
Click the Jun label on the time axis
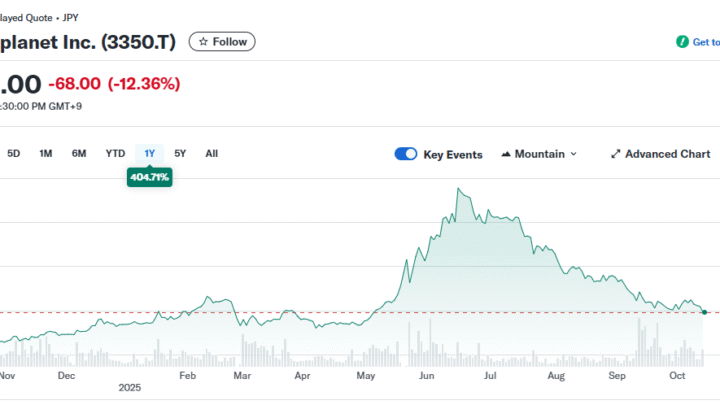[427, 376]
